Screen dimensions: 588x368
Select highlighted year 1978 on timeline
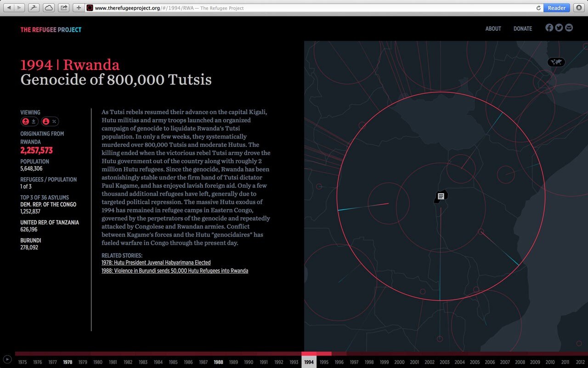[68, 362]
